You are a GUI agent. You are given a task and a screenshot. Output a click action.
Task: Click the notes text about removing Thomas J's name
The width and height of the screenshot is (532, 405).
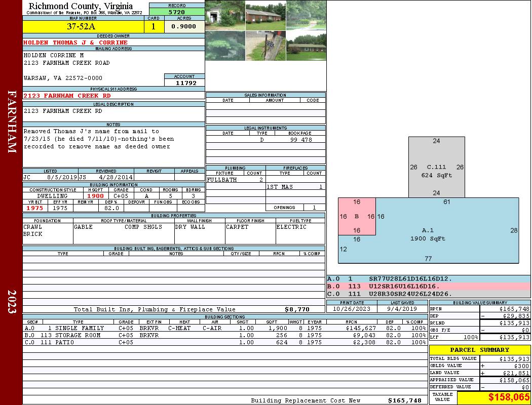click(99, 139)
